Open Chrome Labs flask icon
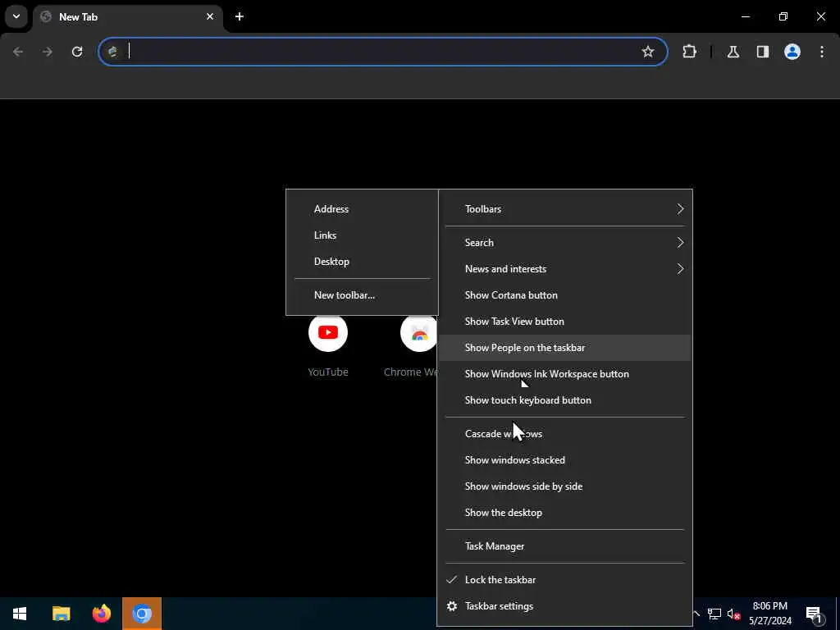This screenshot has width=840, height=630. pyautogui.click(x=733, y=52)
